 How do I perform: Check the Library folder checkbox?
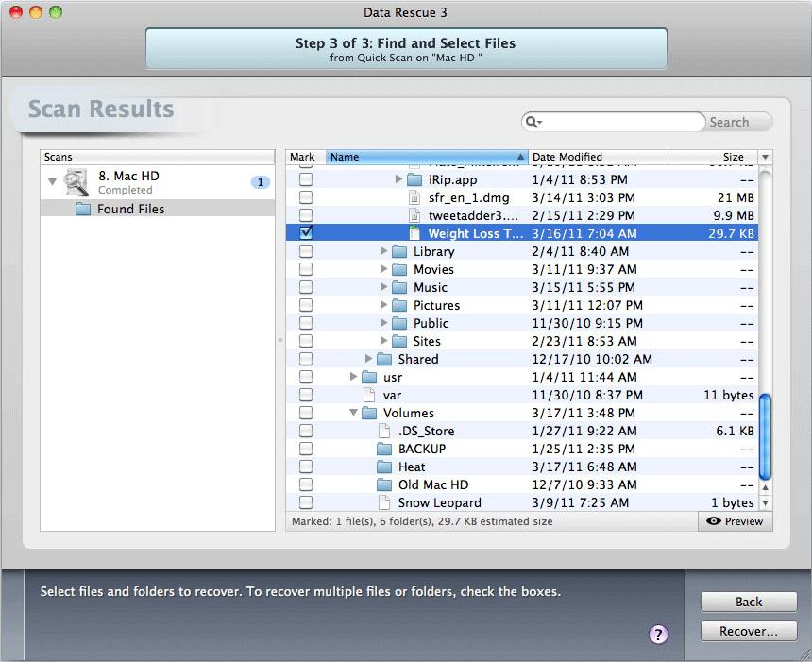304,251
